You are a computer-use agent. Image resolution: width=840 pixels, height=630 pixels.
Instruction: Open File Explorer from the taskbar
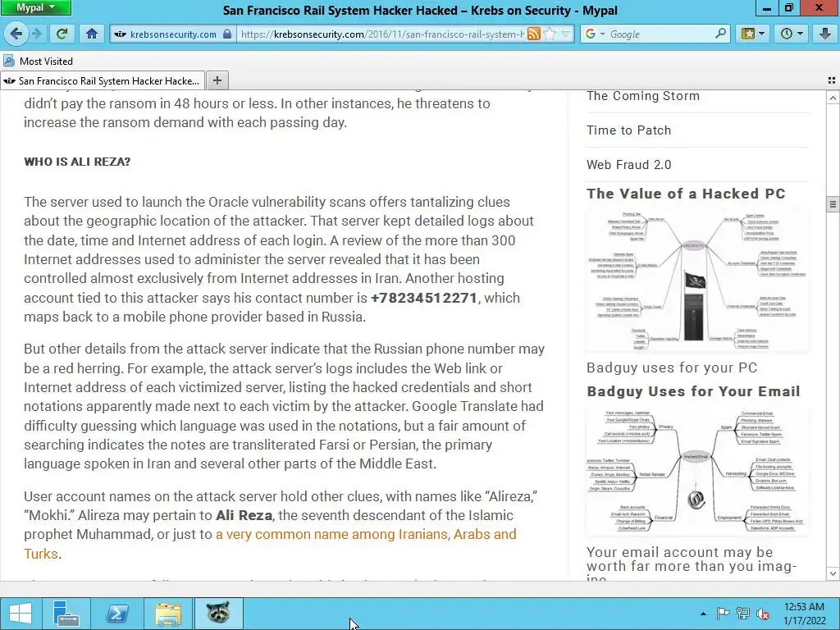[168, 614]
